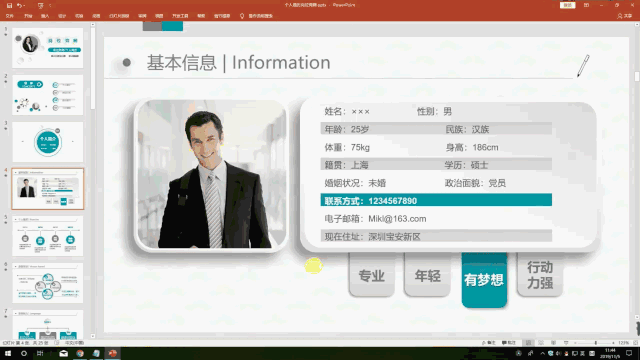Start Slide Show icon in status bar
This screenshot has height=360, width=640.
pos(566,343)
